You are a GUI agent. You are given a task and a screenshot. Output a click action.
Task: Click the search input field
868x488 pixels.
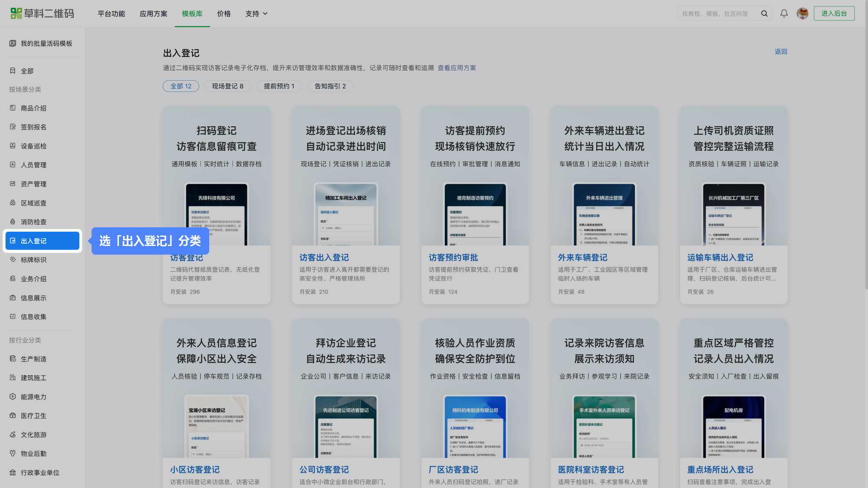(x=719, y=13)
